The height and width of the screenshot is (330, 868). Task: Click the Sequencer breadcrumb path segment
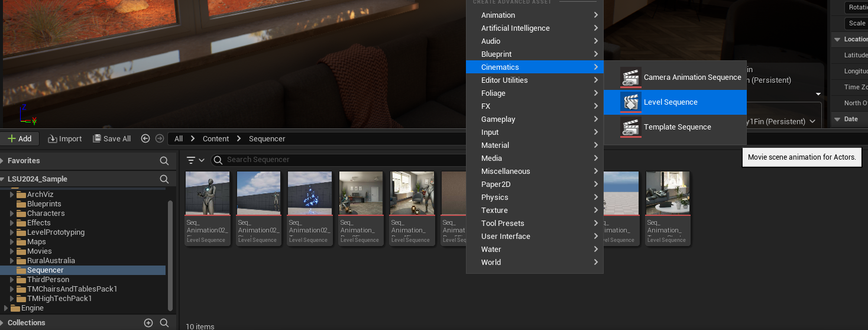click(267, 138)
